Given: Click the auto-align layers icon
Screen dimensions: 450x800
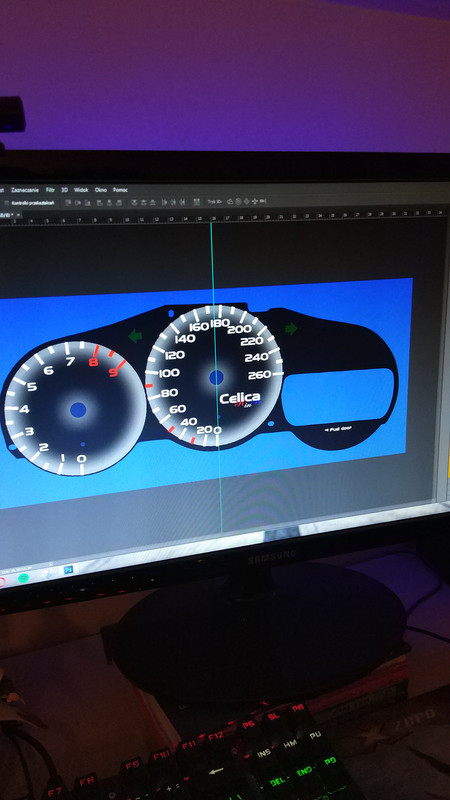Looking at the screenshot, I should (x=196, y=202).
